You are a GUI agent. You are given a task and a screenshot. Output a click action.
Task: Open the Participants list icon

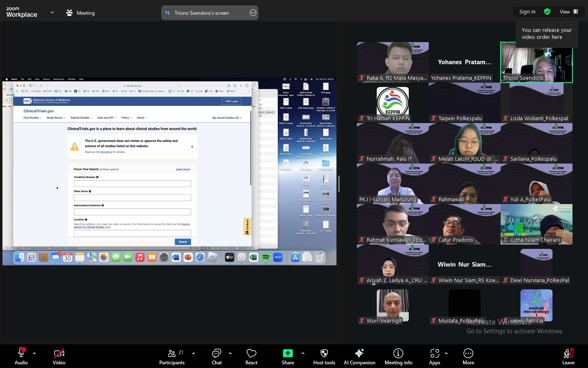pos(172,354)
